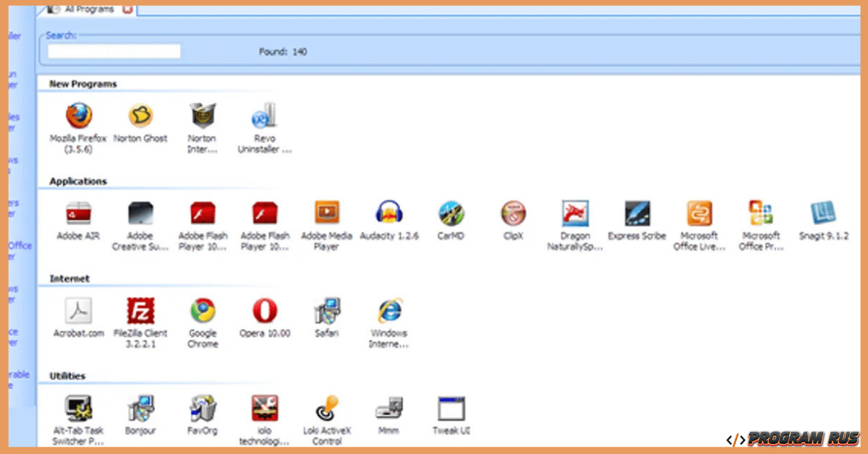The image size is (868, 454).
Task: Start Express Scribe
Action: 637,213
